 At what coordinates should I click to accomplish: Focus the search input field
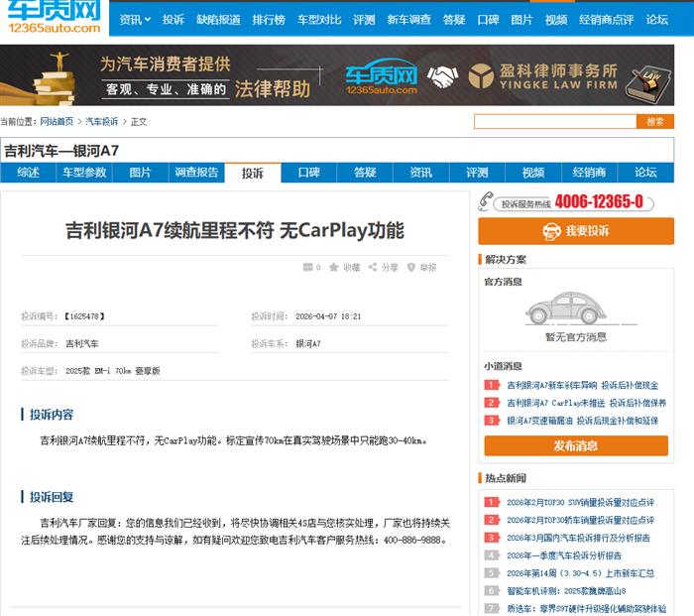coord(553,121)
